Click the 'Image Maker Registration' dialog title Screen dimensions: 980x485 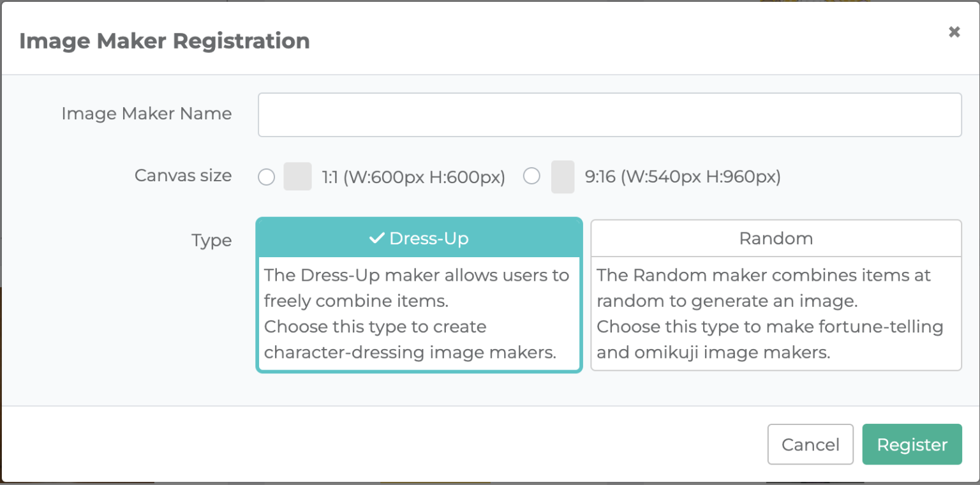(x=165, y=41)
